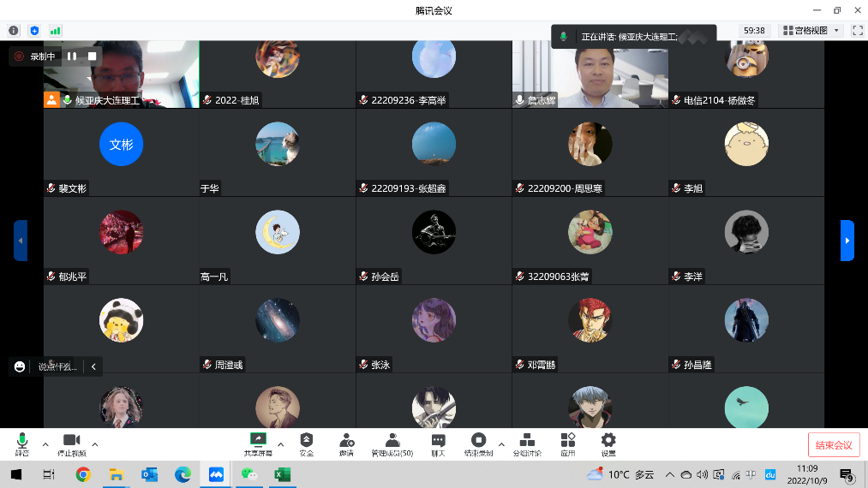
Task: Expand video options arrow beside camera
Action: click(x=95, y=444)
